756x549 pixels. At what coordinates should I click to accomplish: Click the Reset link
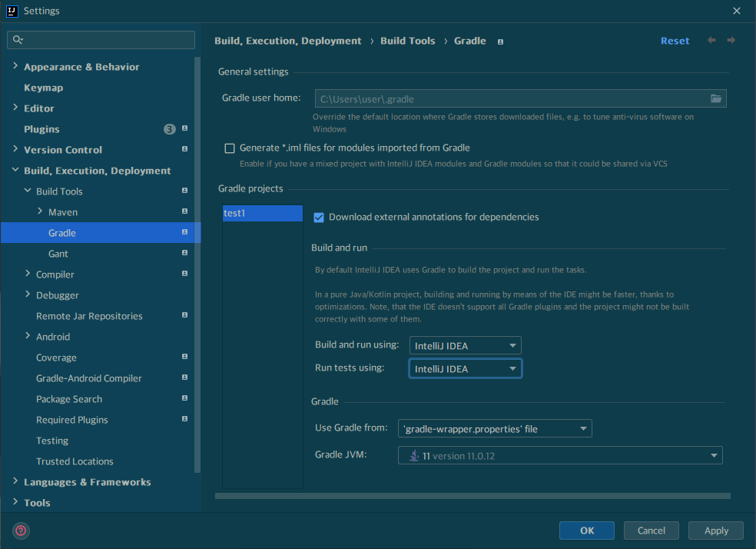[x=675, y=41]
